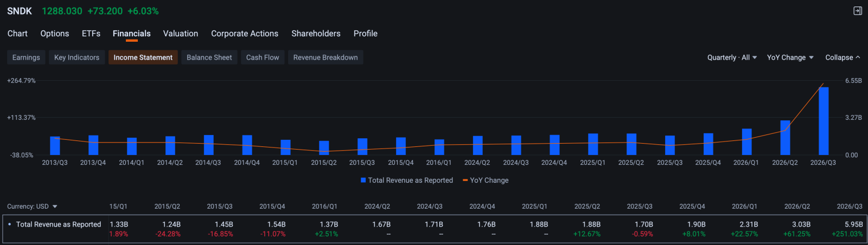Switch to the ETFs tab

[91, 34]
